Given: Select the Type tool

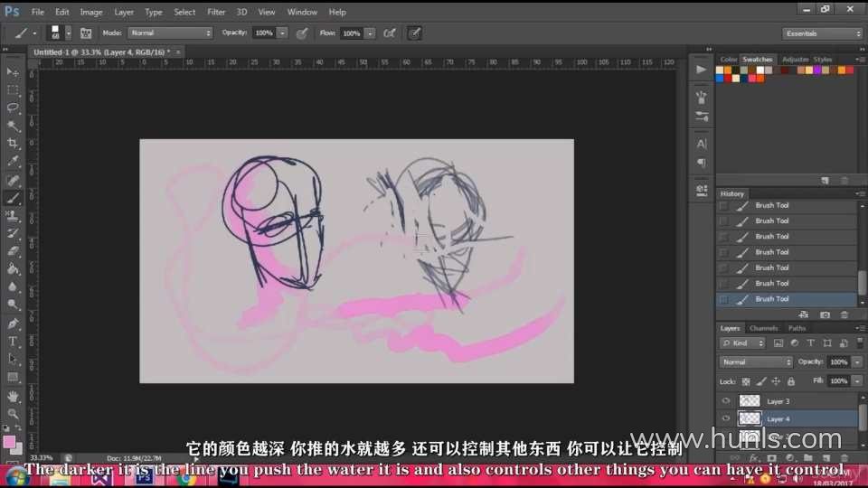Looking at the screenshot, I should [x=14, y=341].
